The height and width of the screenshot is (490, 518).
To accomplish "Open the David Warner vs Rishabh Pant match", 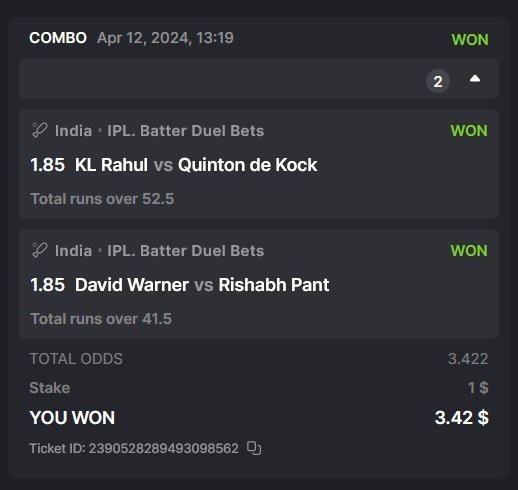I will pos(202,285).
